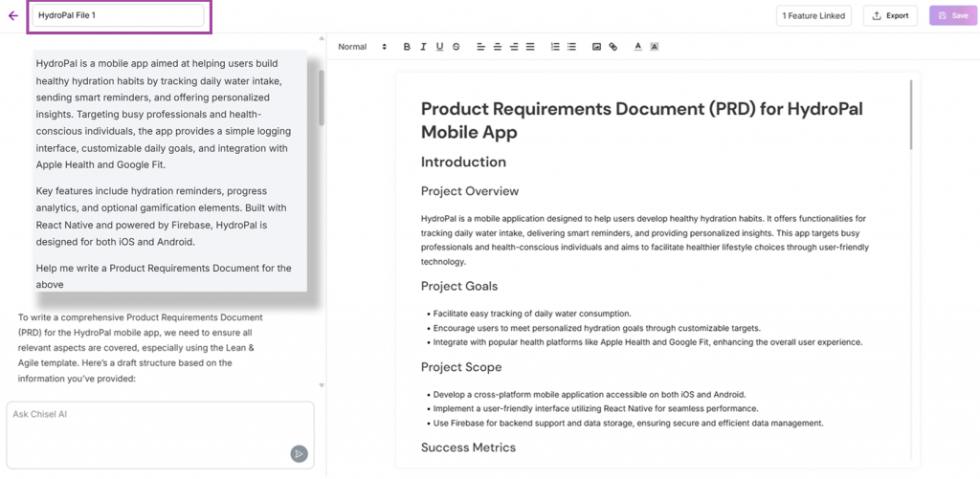Click the Project Goals heading

459,287
